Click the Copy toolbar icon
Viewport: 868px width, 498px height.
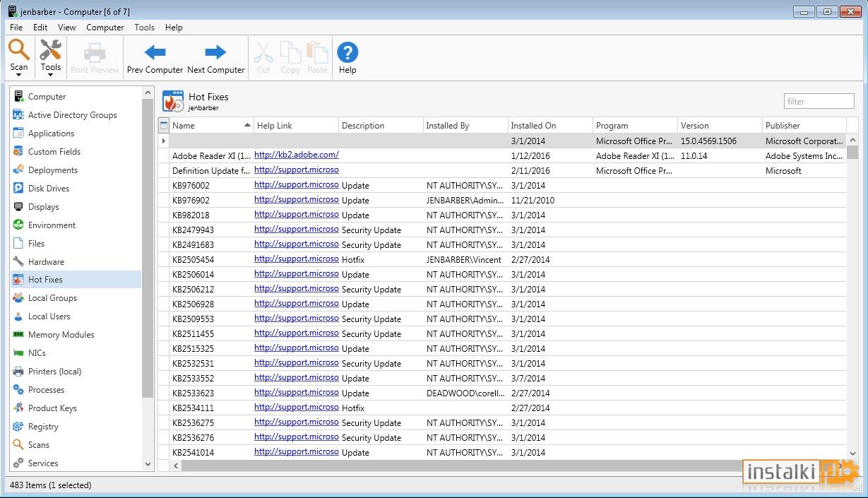(290, 52)
